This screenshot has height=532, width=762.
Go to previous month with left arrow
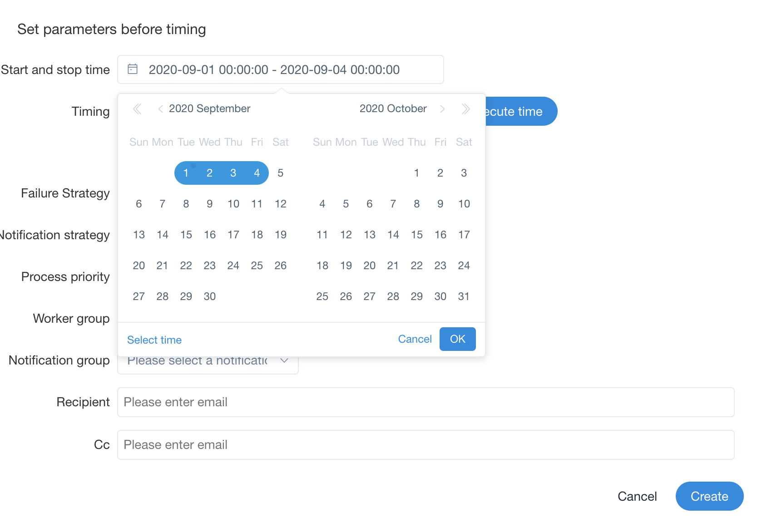coord(160,109)
